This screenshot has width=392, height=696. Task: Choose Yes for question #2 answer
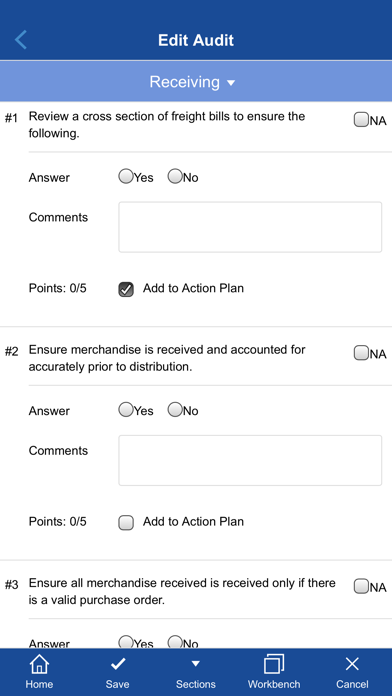[x=126, y=410]
